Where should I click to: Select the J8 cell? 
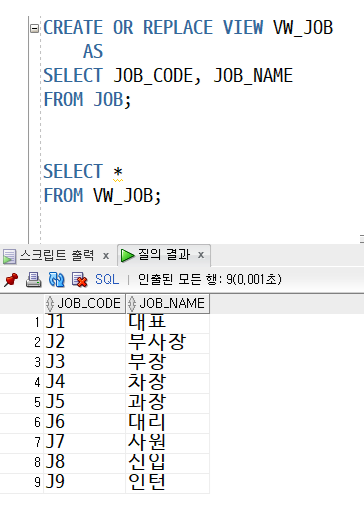[x=84, y=462]
